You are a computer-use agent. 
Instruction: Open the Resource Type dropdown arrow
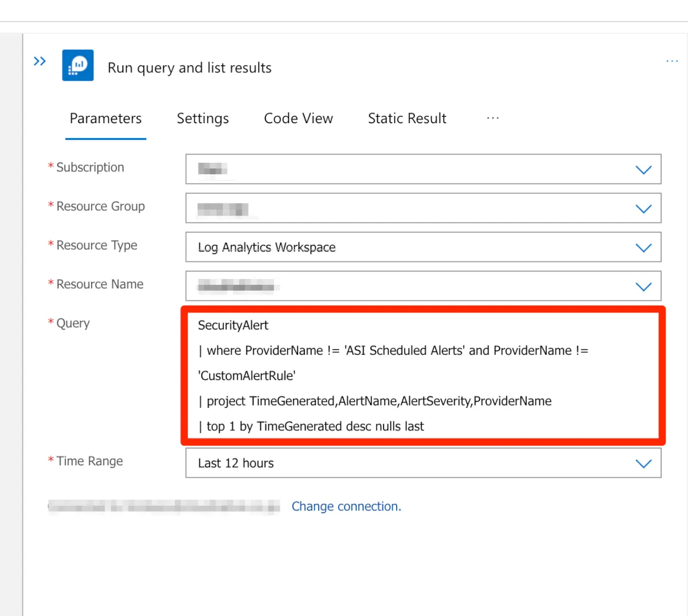pyautogui.click(x=643, y=248)
